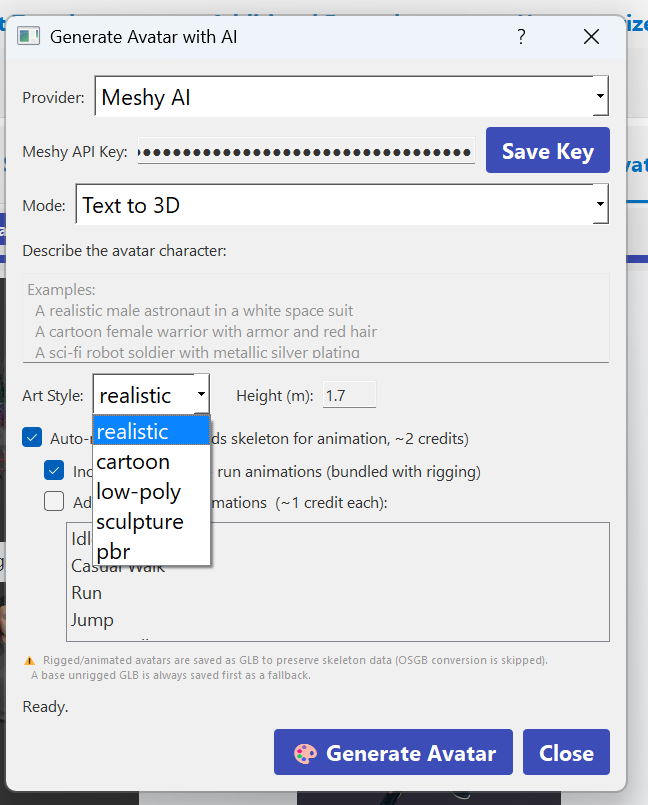Click the Meshy API Key field
This screenshot has width=648, height=805.
pyautogui.click(x=306, y=151)
